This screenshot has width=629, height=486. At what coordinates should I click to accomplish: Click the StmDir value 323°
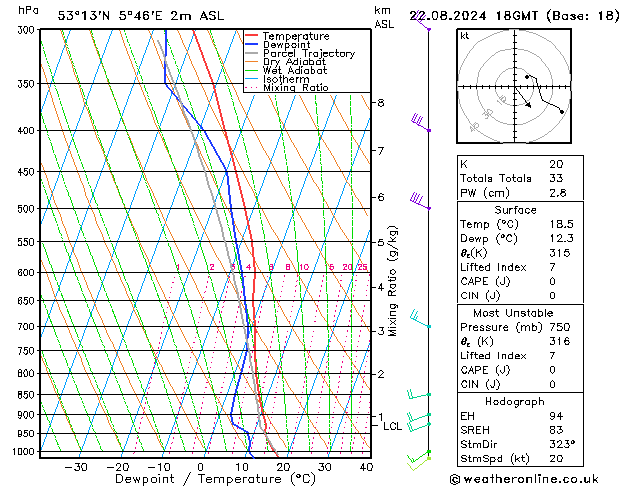coord(562,444)
